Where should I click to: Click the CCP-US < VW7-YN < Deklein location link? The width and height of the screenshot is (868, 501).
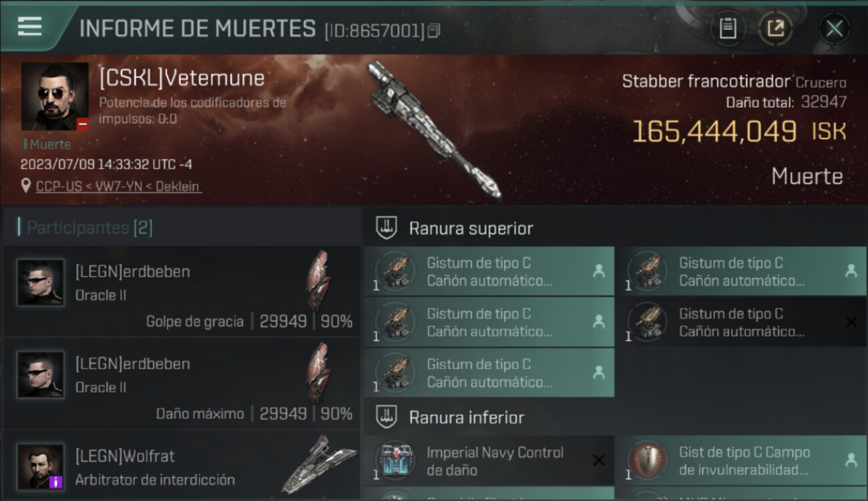click(118, 187)
